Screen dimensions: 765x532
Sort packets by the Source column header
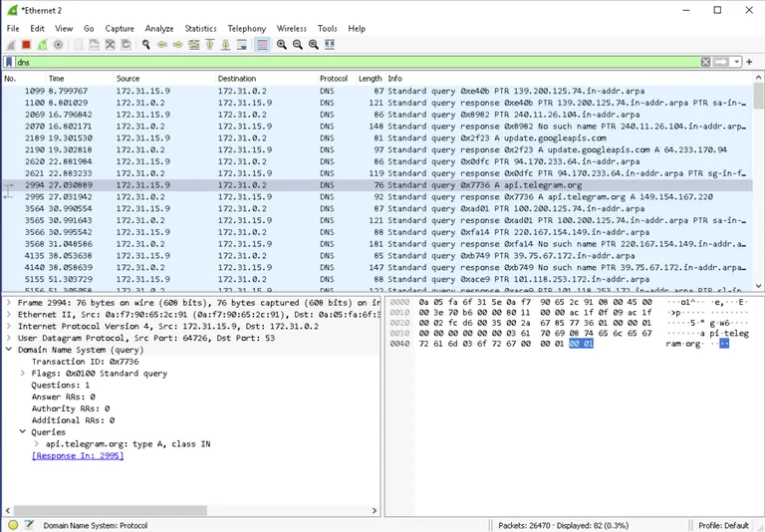pyautogui.click(x=164, y=79)
